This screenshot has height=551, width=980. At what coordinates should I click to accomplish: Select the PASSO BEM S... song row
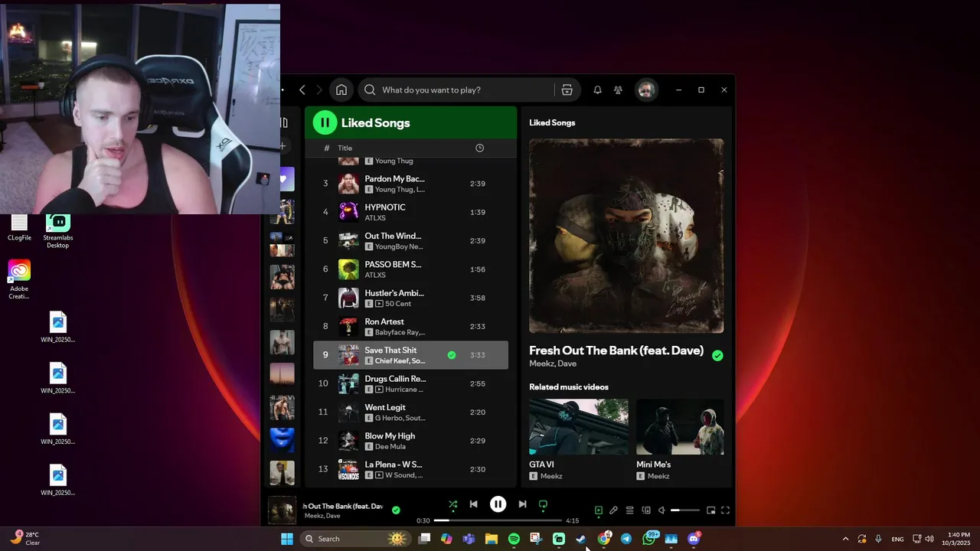410,269
